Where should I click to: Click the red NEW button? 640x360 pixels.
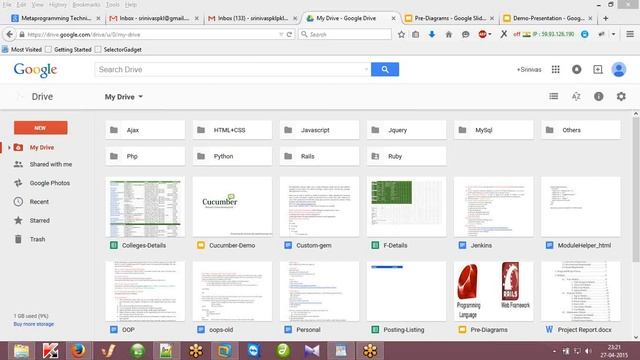coord(40,128)
